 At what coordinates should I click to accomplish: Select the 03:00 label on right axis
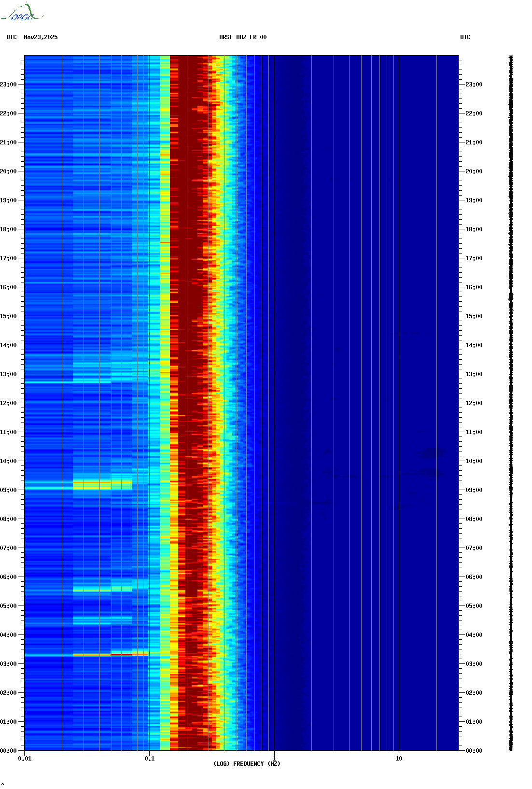(x=474, y=664)
